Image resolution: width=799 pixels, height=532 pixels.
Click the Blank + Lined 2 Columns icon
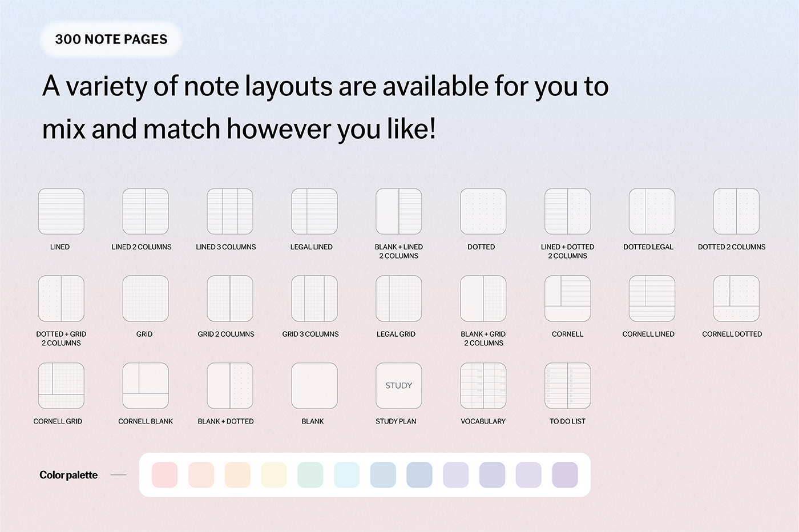click(399, 212)
